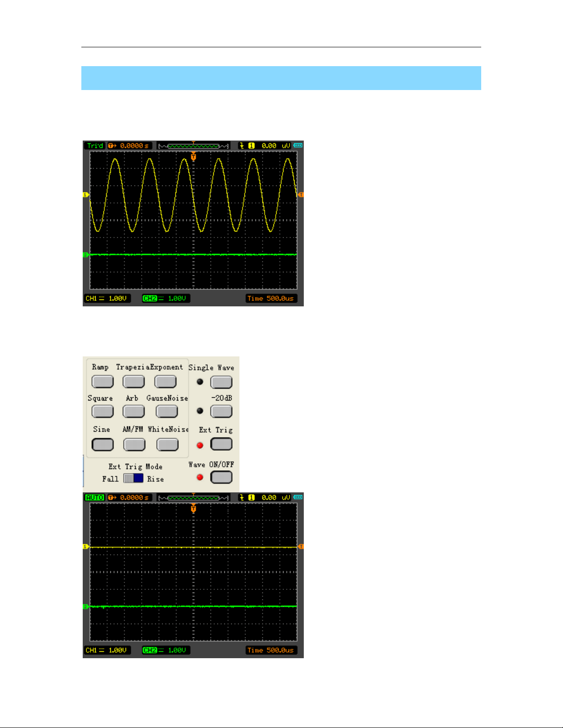Click the green flat trace in lower oscilloscope
The width and height of the screenshot is (563, 728).
click(x=193, y=607)
